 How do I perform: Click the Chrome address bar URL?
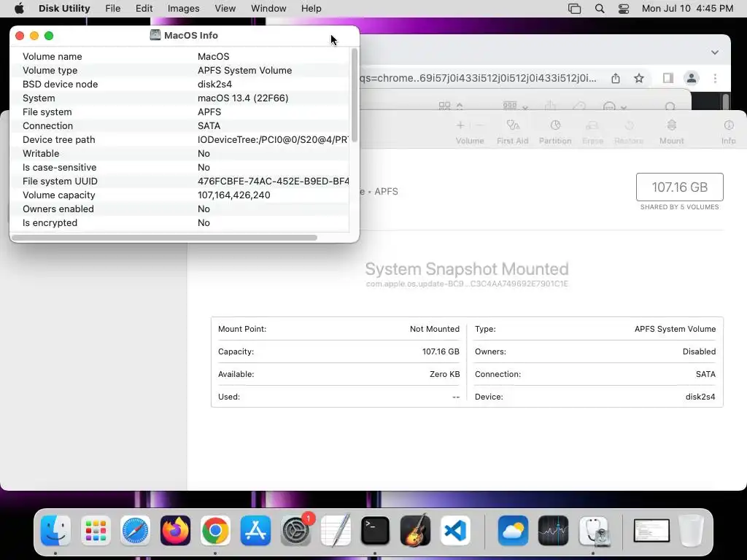[479, 78]
